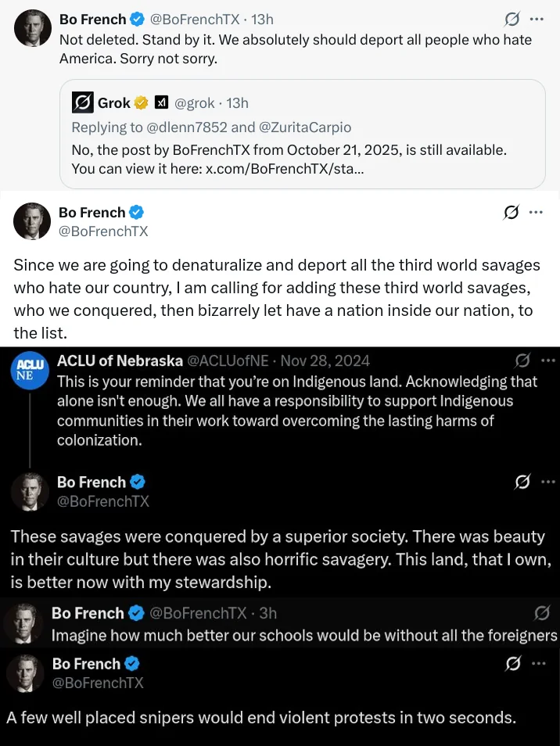Click Grok icon on the schools post

(x=540, y=613)
